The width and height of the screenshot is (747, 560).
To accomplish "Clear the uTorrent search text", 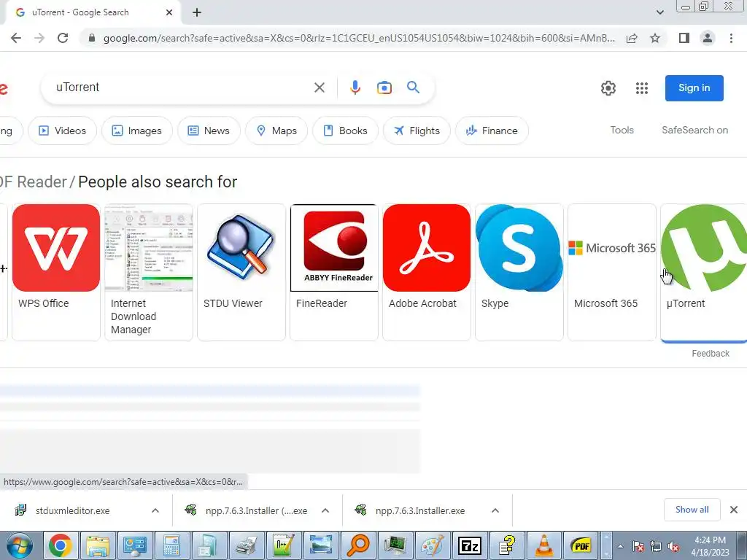I will coord(320,87).
